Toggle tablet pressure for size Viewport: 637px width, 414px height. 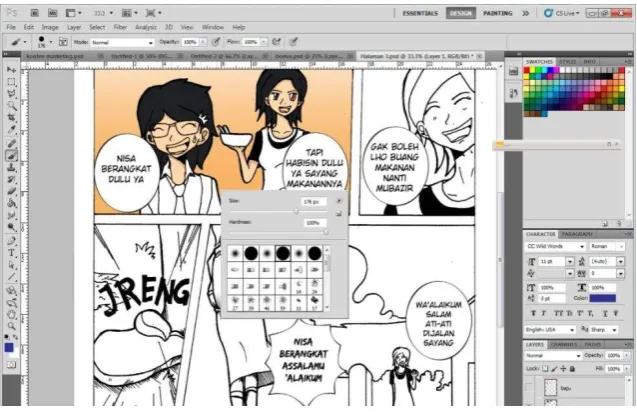(x=293, y=41)
